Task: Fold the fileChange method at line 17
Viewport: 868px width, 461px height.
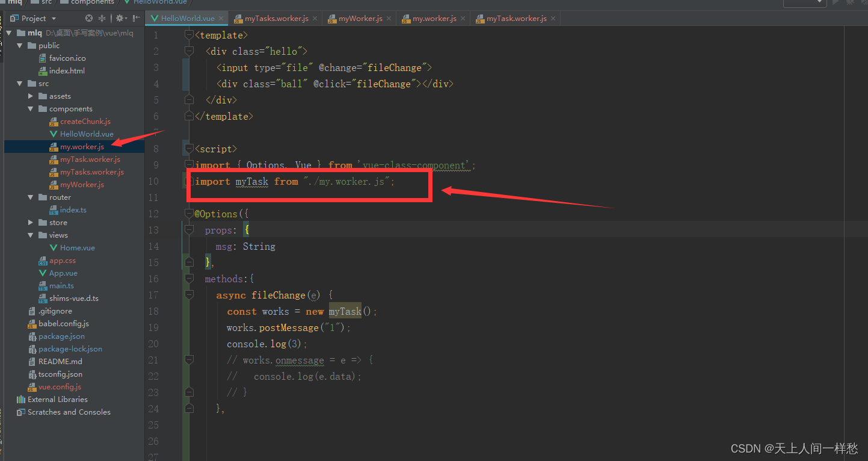Action: tap(189, 295)
